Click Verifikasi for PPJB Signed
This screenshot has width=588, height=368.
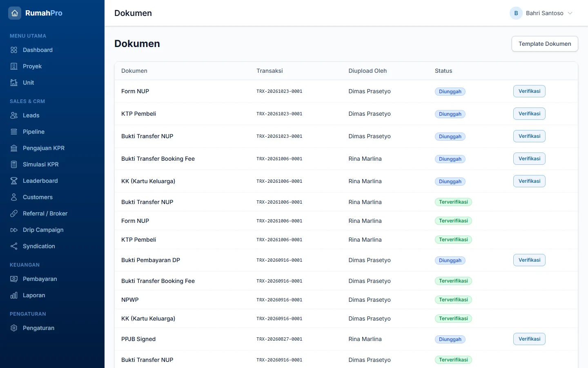529,339
